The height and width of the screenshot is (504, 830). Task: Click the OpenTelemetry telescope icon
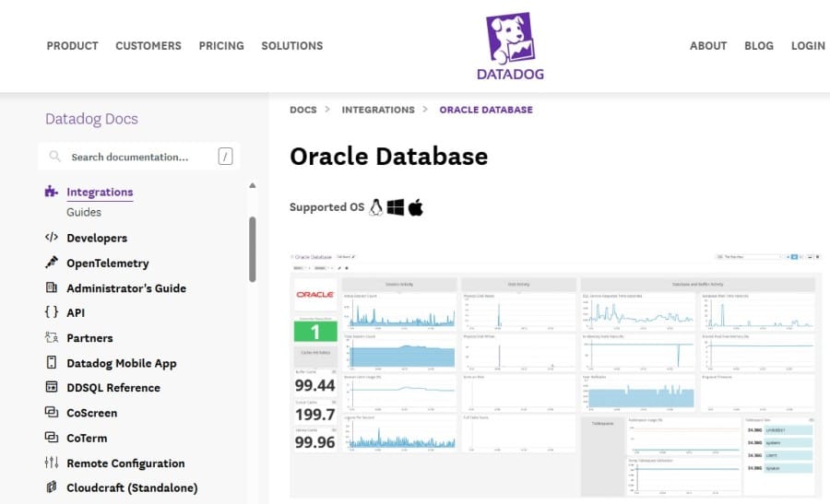click(52, 263)
